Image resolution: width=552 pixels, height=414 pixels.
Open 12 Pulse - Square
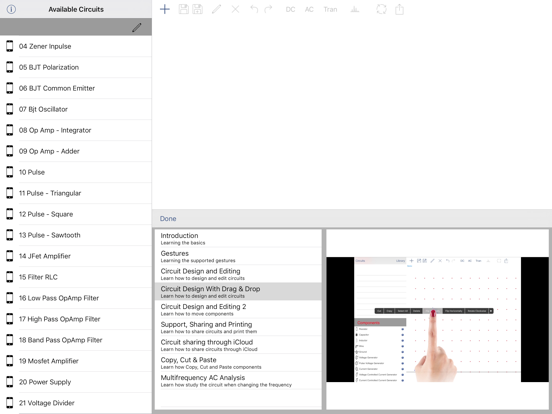point(76,214)
